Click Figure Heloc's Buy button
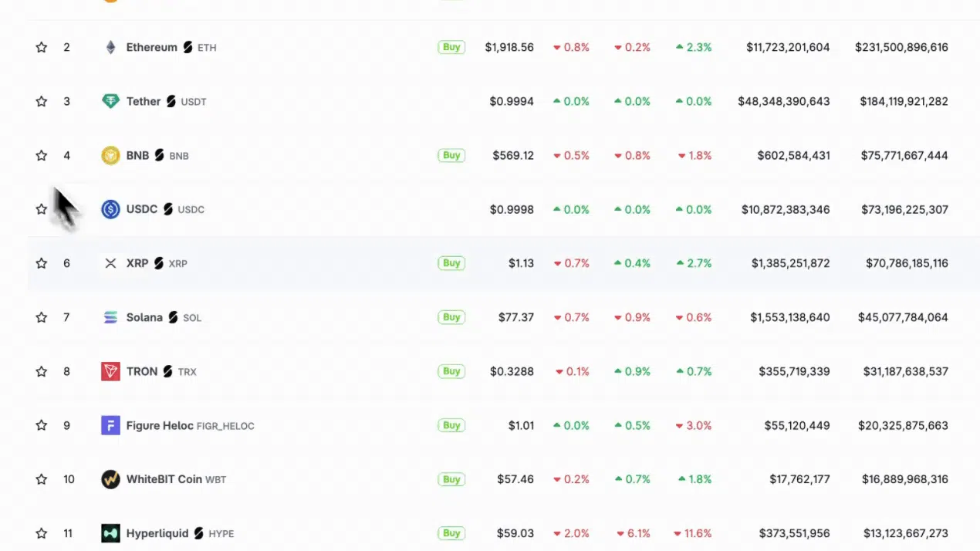The image size is (980, 551). (451, 425)
